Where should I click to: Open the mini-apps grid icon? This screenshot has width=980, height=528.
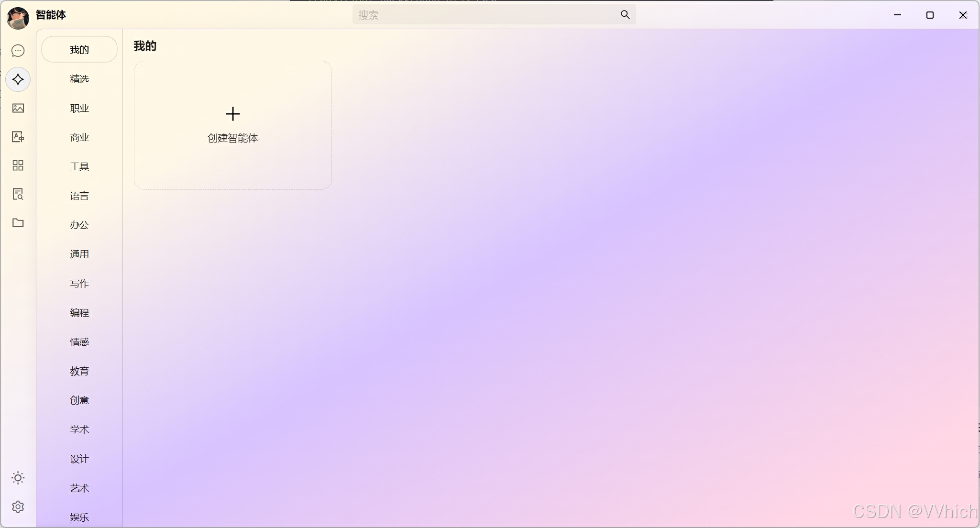pyautogui.click(x=18, y=165)
